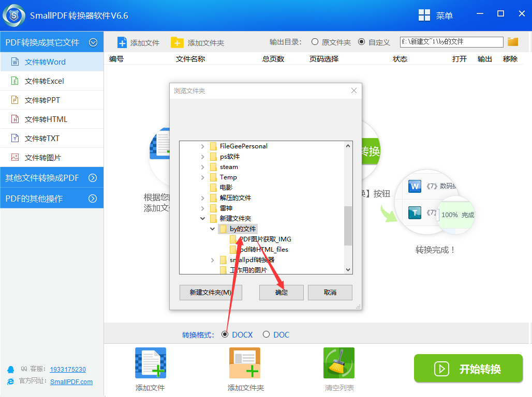532x397 pixels.
Task: Expand the 解压的文件 folder node
Action: click(x=202, y=198)
